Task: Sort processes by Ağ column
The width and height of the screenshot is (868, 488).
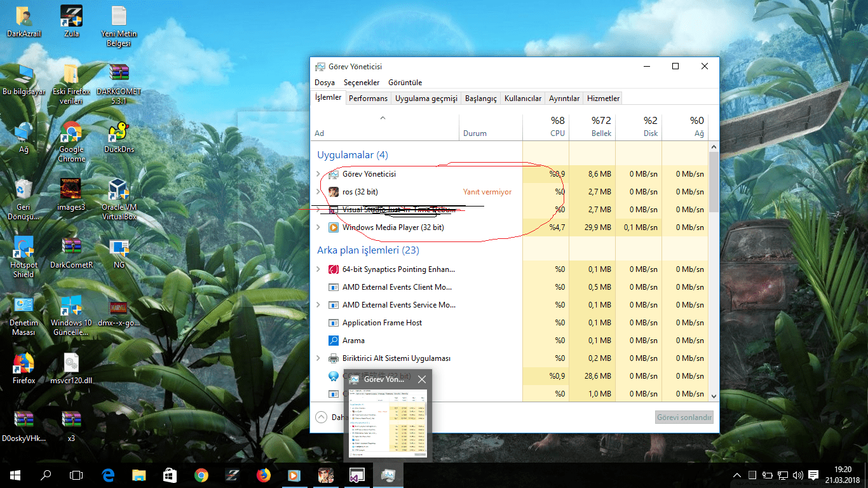Action: coord(685,127)
